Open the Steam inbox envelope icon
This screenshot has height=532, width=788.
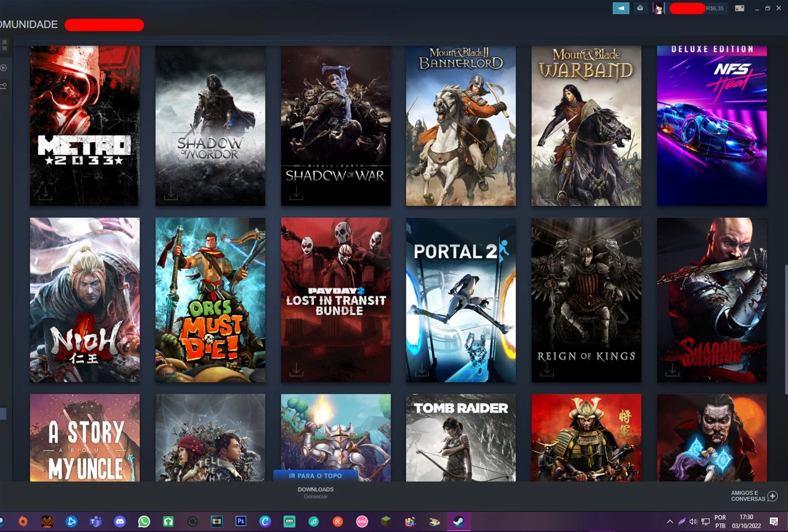click(x=640, y=8)
